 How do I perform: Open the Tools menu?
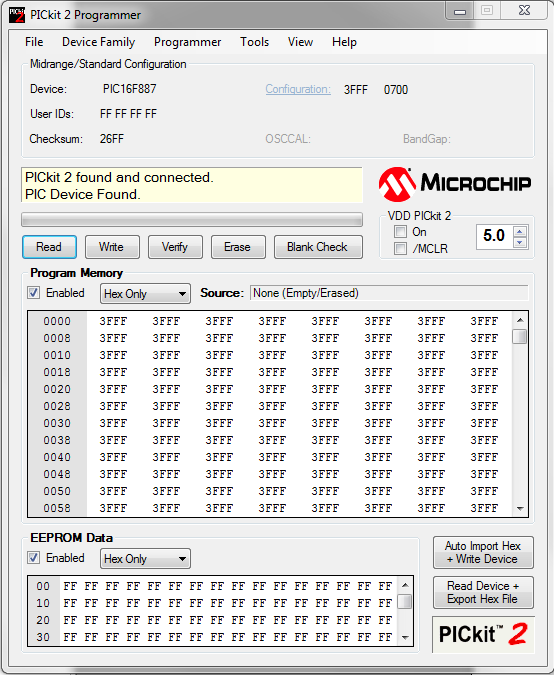254,42
